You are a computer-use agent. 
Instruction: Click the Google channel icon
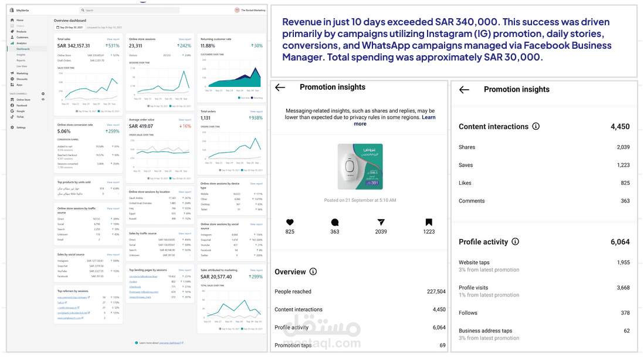pyautogui.click(x=12, y=111)
